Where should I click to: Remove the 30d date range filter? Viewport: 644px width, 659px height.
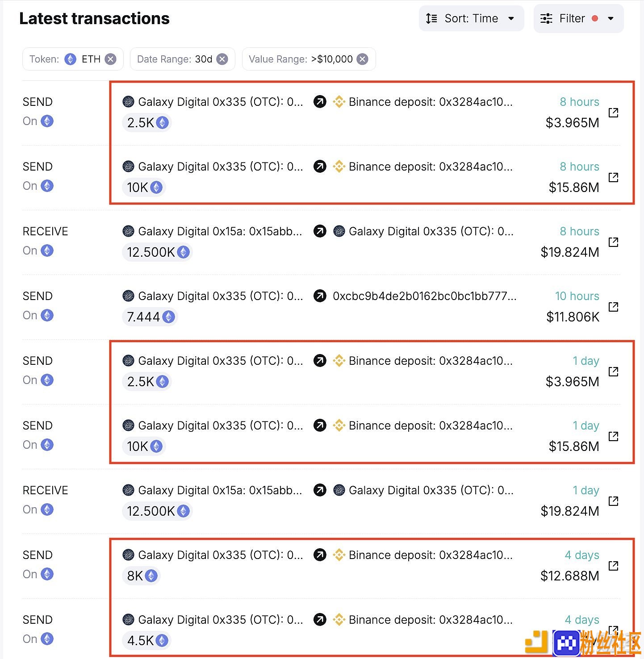[x=222, y=59]
